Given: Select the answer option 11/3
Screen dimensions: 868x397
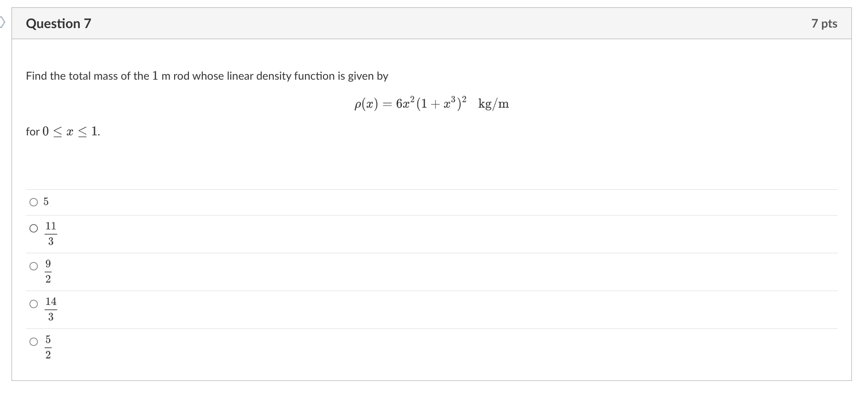Looking at the screenshot, I should (x=33, y=228).
